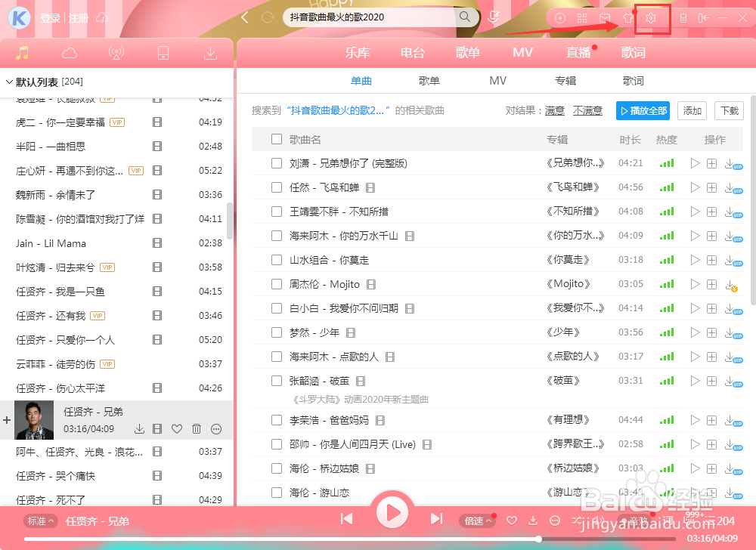Check the box for 王靖雯不胖 - 不知所措
756x550 pixels.
coord(276,212)
